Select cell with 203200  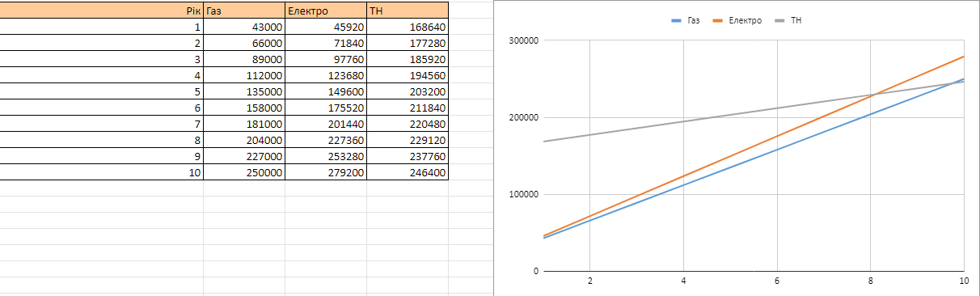(408, 91)
